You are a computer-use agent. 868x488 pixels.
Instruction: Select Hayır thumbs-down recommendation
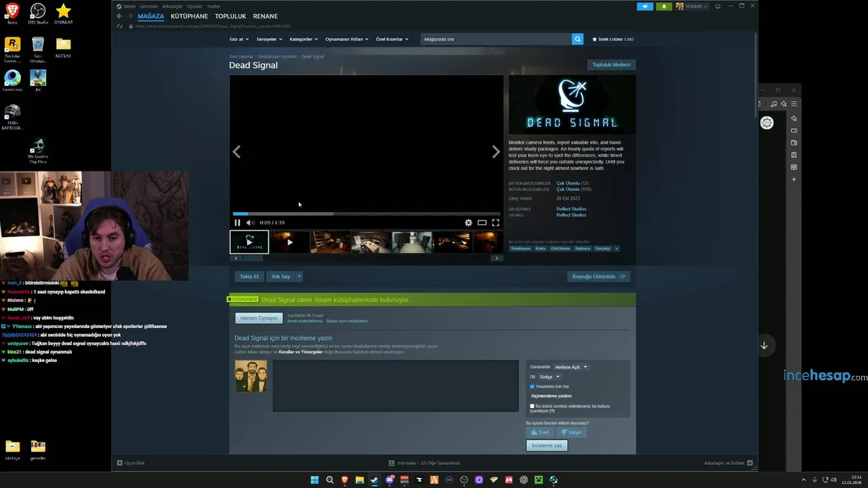pyautogui.click(x=571, y=432)
